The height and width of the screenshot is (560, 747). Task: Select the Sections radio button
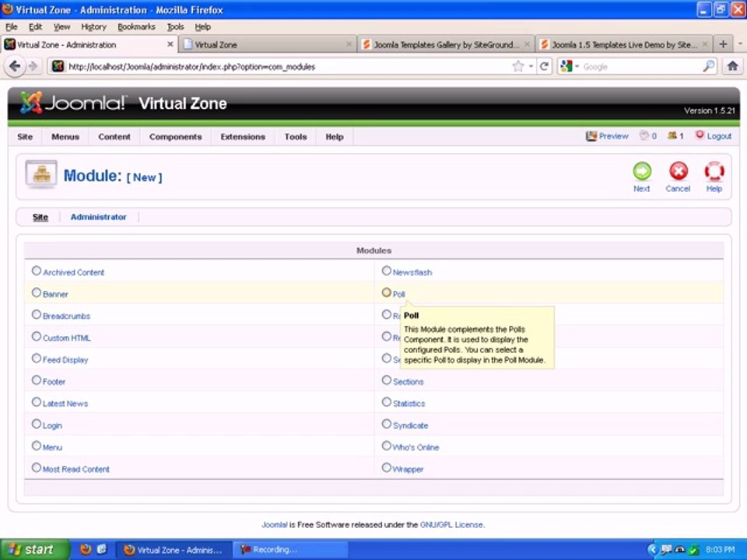click(387, 380)
